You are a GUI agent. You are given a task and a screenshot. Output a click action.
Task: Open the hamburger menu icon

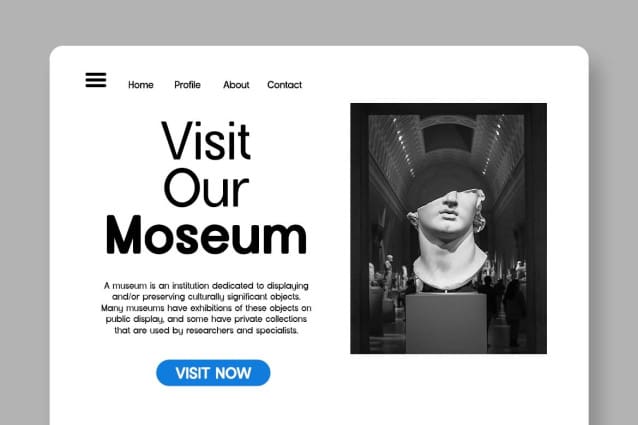pos(96,80)
